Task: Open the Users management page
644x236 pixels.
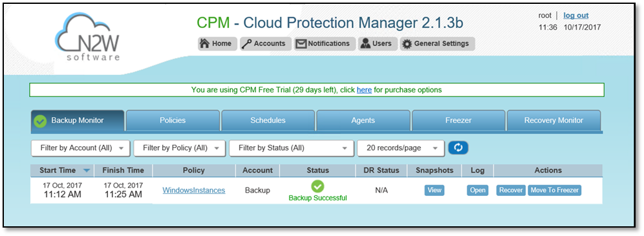Action: (378, 43)
